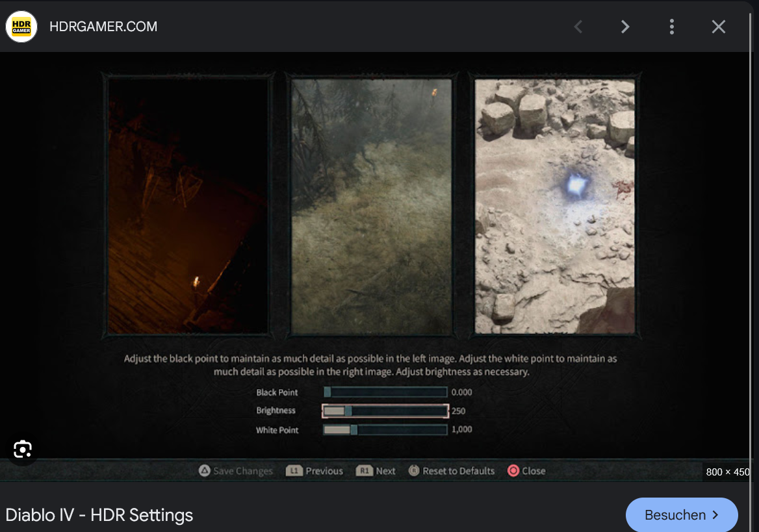Click the grassy middle calibration image
Image resolution: width=759 pixels, height=532 pixels.
[x=372, y=206]
